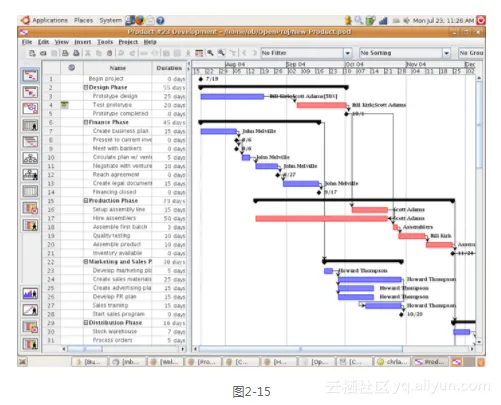Screen dimensions: 501x405
Task: Click the Zoom in magnifier icon
Action: (210, 53)
